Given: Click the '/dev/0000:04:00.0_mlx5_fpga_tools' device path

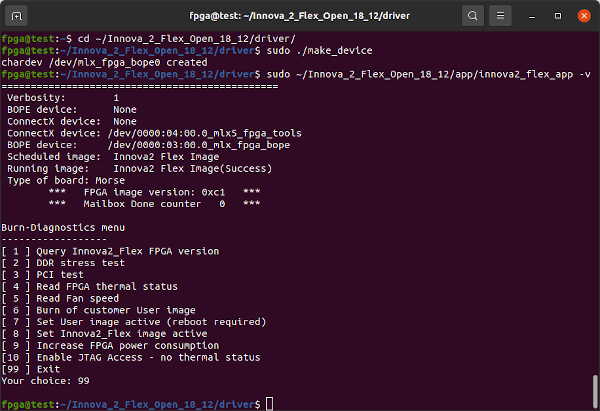Looking at the screenshot, I should (x=205, y=133).
